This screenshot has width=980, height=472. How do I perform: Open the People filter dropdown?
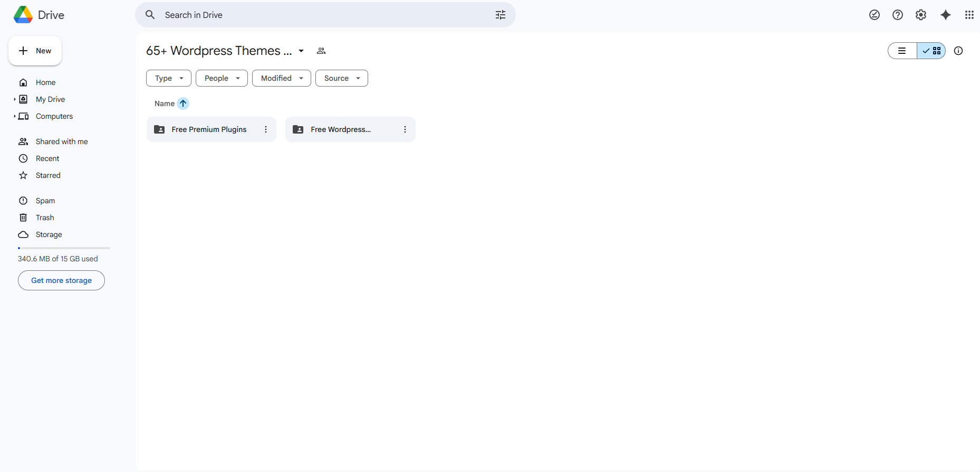(222, 78)
